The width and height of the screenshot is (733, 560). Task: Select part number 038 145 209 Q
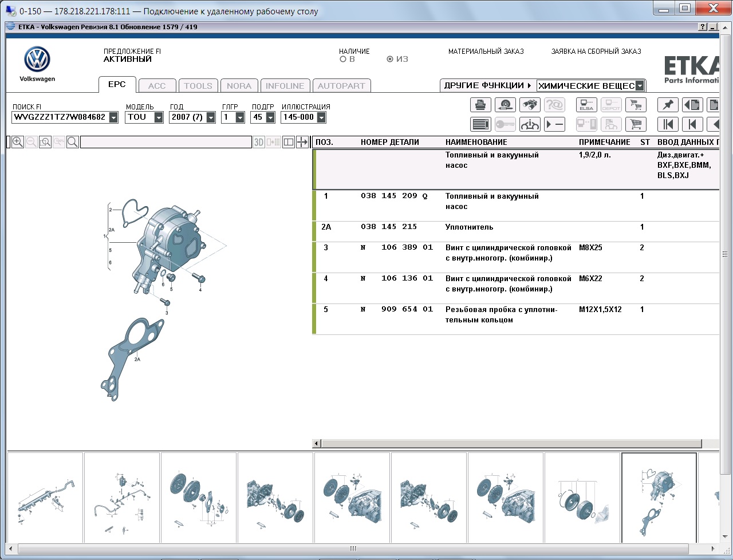pyautogui.click(x=394, y=196)
